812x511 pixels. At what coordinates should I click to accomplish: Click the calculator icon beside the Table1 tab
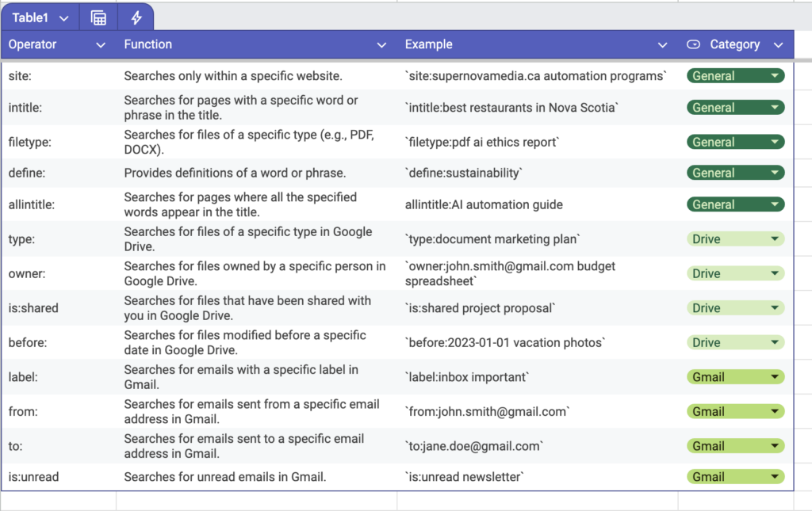point(97,16)
